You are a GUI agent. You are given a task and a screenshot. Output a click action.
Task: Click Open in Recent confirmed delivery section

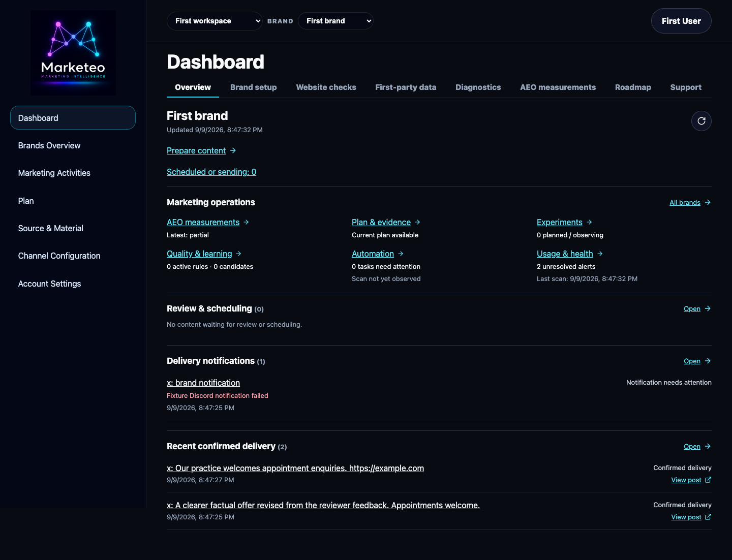692,446
